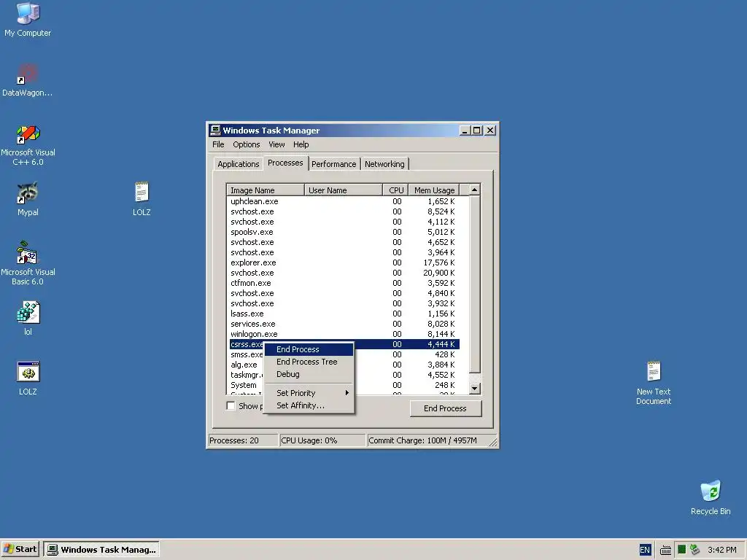This screenshot has width=747, height=560.
Task: Click the on-screen keyboard tray icon
Action: pos(665,550)
